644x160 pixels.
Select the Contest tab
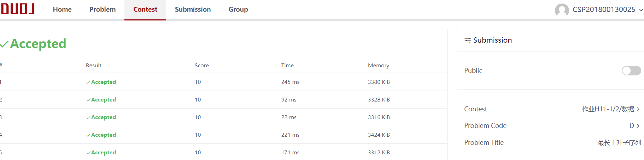(145, 10)
